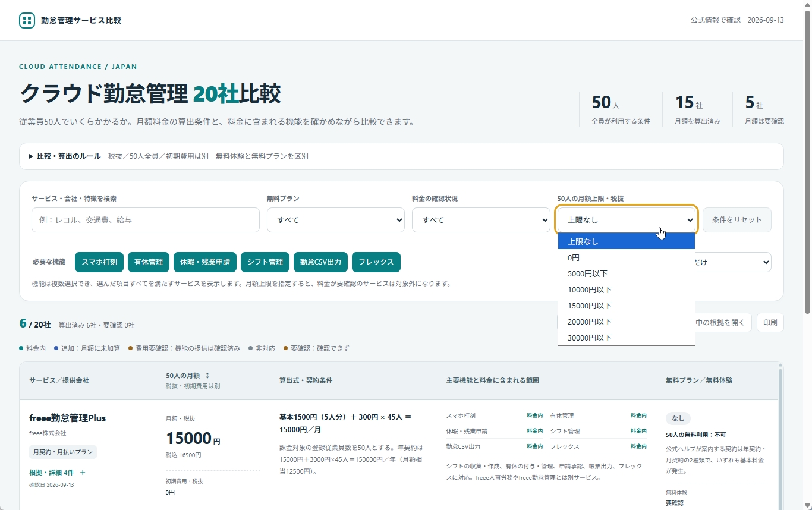The width and height of the screenshot is (812, 510).
Task: Click the 算出式・契約条件 column header
Action: click(307, 380)
